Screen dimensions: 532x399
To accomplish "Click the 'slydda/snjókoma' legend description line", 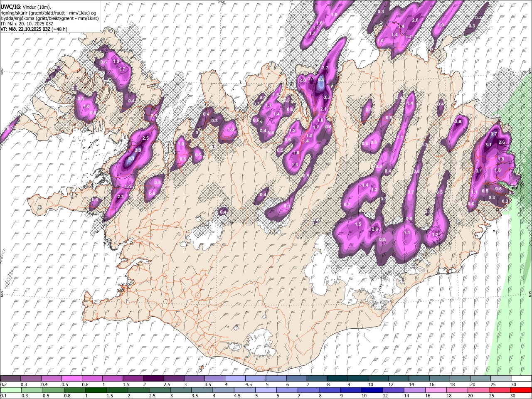I will pos(49,18).
